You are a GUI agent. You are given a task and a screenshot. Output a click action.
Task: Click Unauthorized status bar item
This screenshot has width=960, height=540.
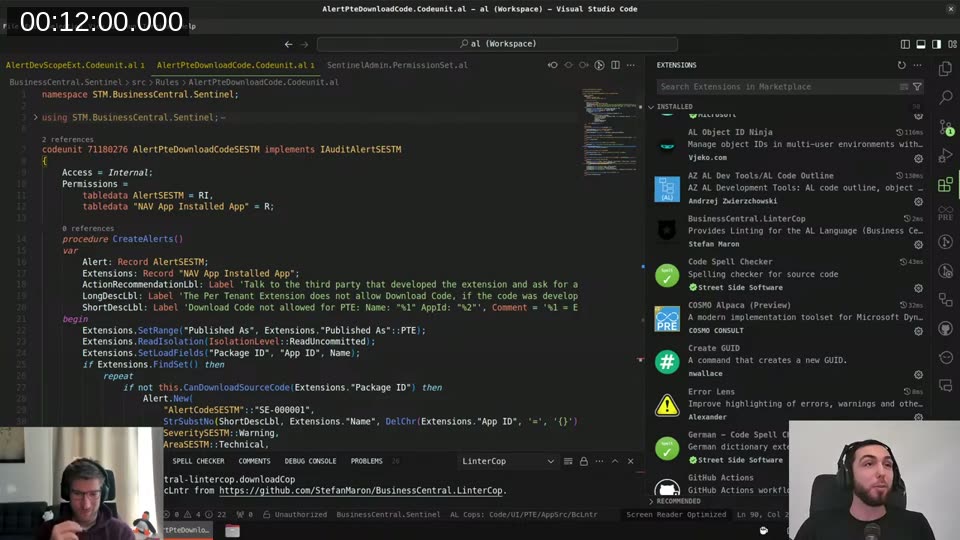coord(295,514)
